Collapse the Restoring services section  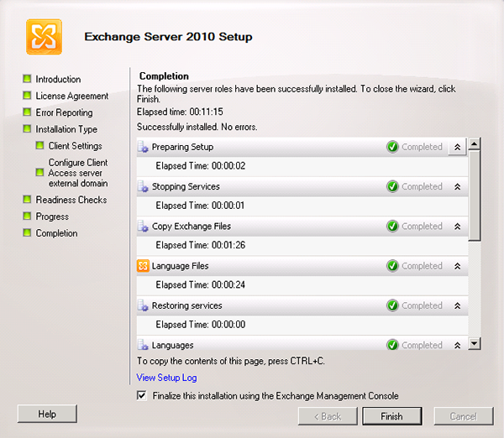[457, 305]
